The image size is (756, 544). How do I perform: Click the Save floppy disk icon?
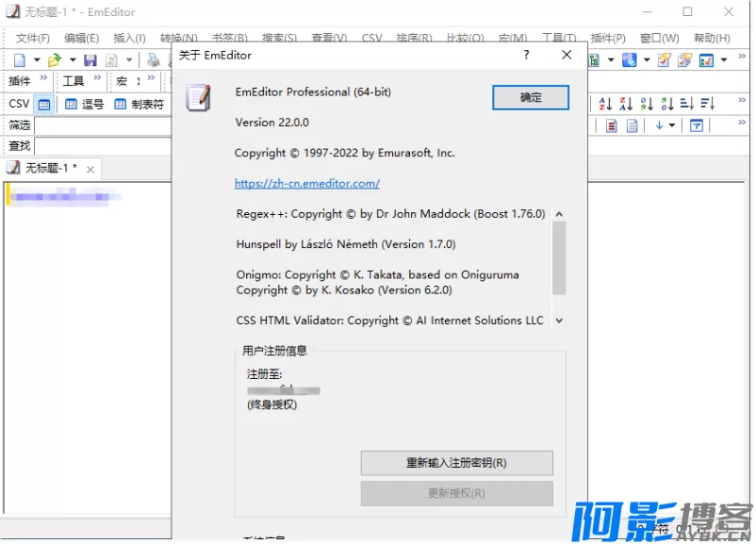pos(90,60)
